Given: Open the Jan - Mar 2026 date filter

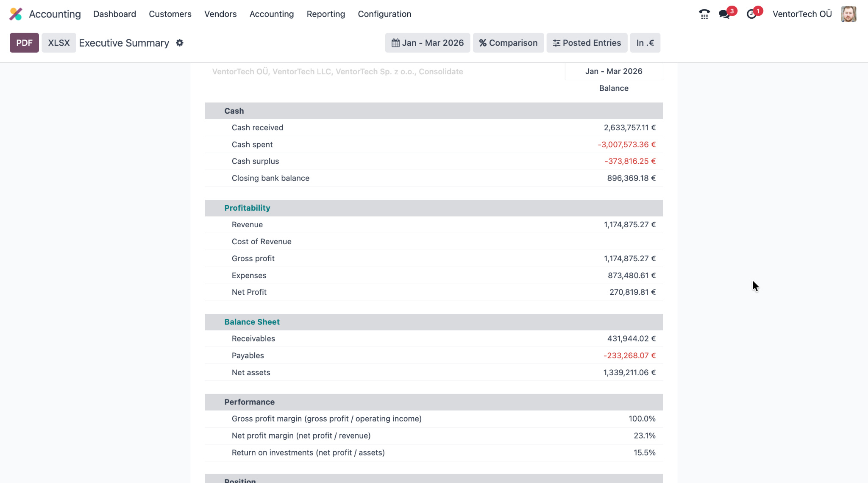Looking at the screenshot, I should (427, 43).
